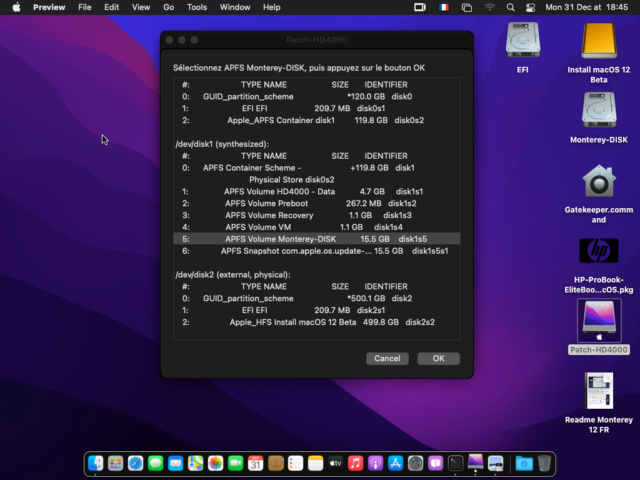Select the APFS Volume Preboot row
640x480 pixels.
(317, 203)
